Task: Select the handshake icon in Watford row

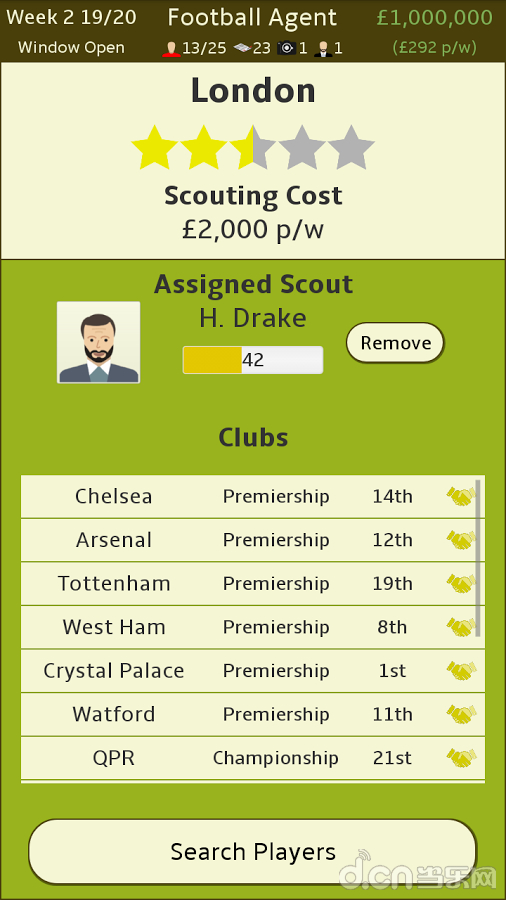Action: (461, 714)
